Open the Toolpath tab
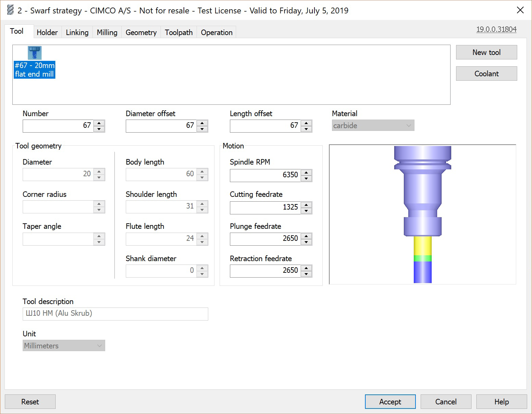The width and height of the screenshot is (532, 414). 179,32
